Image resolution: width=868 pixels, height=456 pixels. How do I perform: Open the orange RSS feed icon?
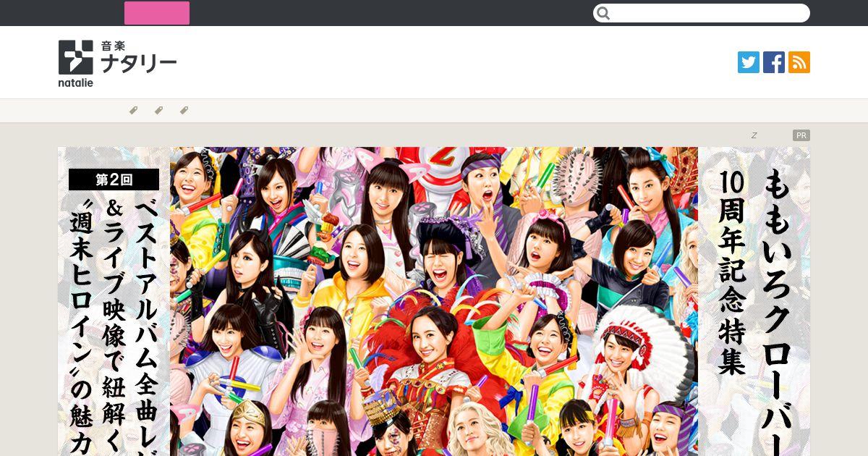(799, 62)
